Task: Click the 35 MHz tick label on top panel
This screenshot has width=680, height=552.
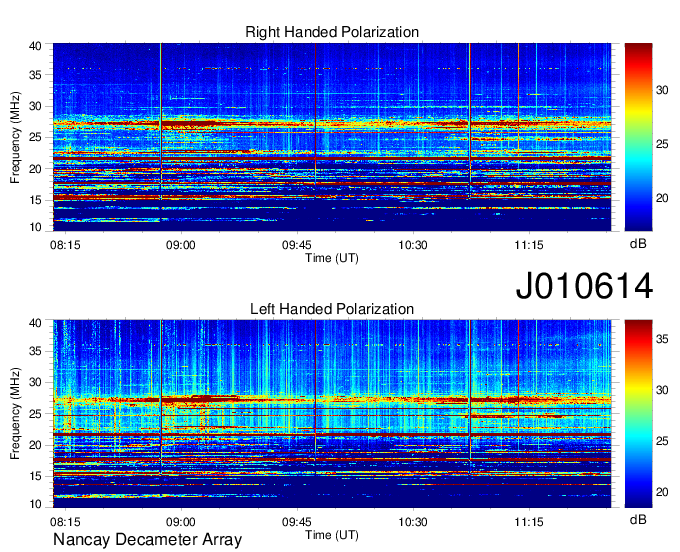Action: coord(35,75)
